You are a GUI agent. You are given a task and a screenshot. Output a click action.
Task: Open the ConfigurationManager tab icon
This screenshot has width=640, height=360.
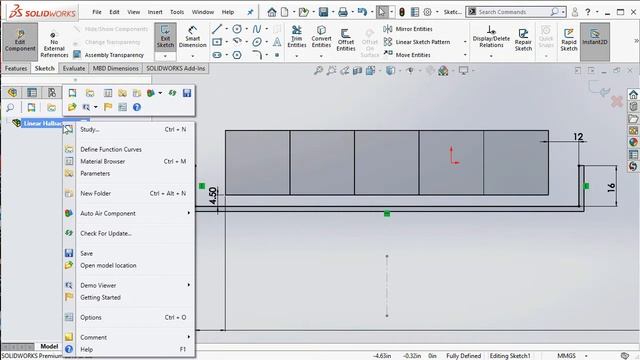pos(51,93)
